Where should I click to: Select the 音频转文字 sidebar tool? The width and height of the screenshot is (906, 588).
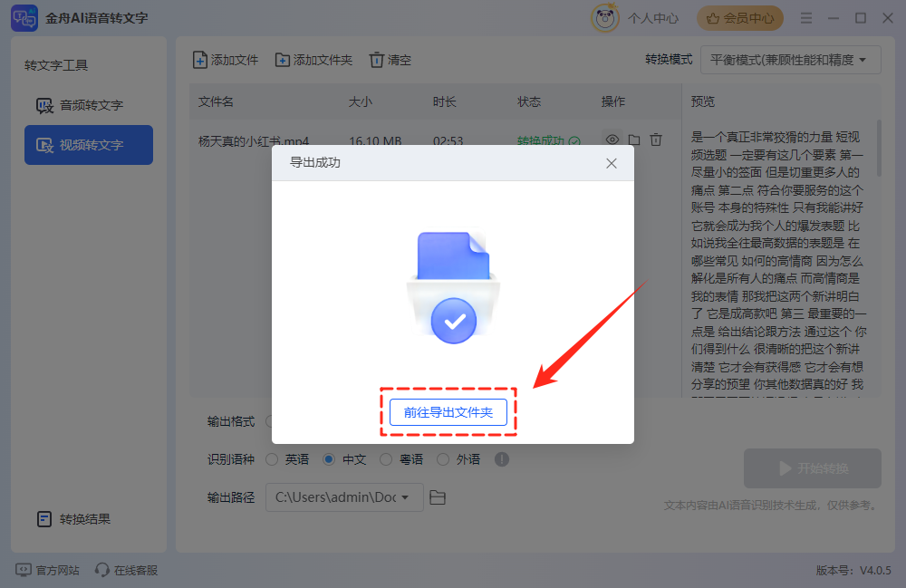89,105
